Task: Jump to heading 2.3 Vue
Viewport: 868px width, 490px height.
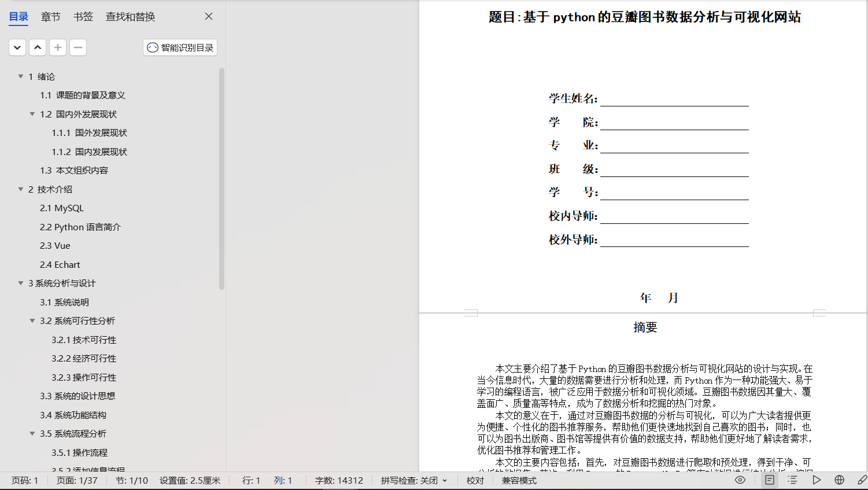Action: click(55, 246)
